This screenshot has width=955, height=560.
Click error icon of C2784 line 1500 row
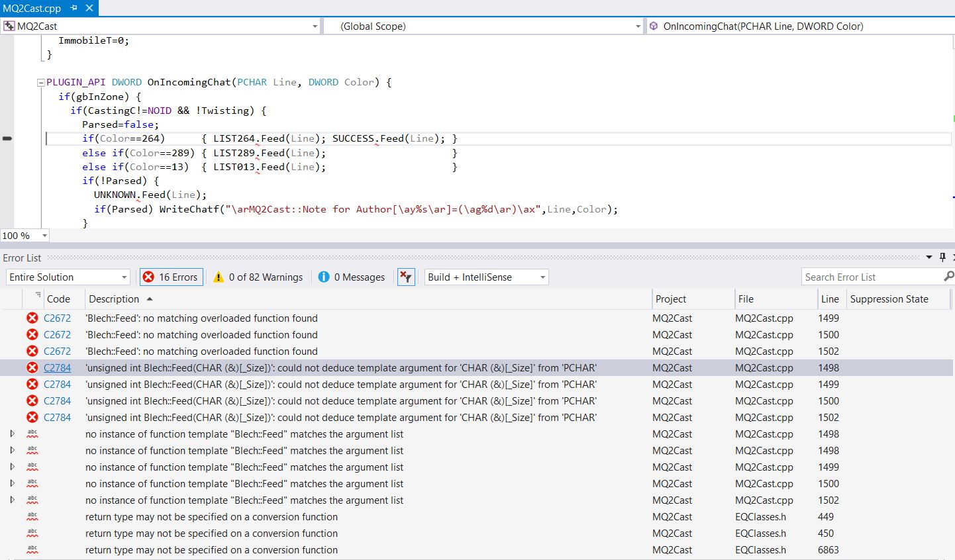click(x=32, y=401)
